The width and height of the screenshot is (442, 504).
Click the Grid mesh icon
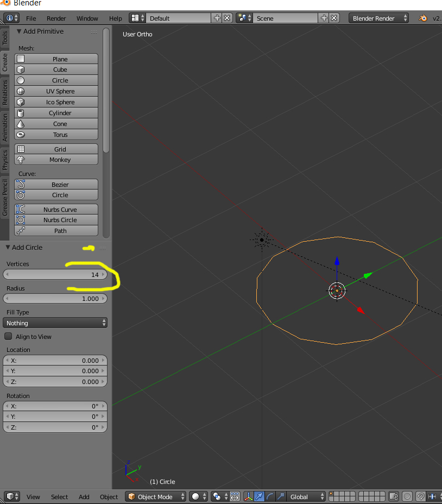point(21,149)
